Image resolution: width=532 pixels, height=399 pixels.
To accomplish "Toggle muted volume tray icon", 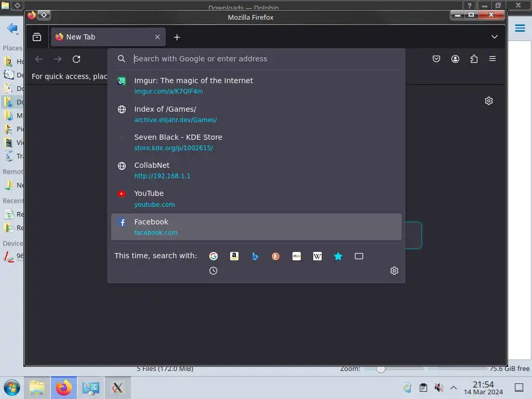I will pyautogui.click(x=438, y=388).
